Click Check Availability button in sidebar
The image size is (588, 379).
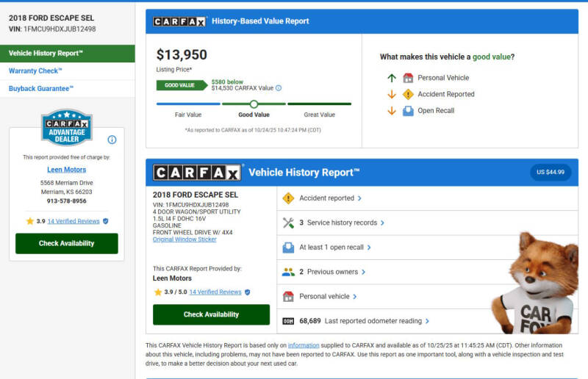[66, 243]
